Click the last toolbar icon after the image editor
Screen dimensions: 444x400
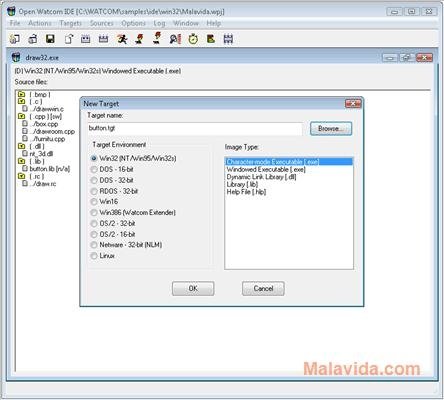[x=228, y=39]
